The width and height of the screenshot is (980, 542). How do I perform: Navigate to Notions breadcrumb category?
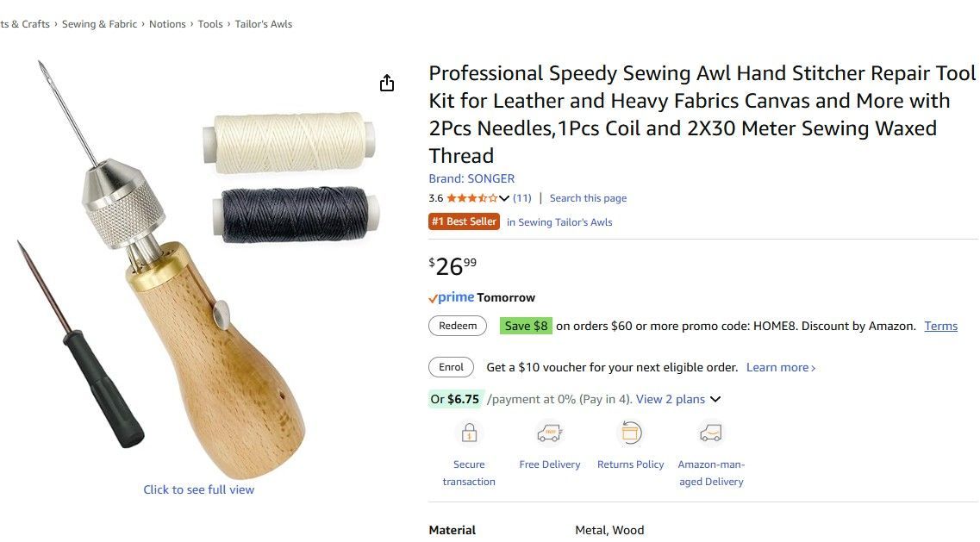pos(167,24)
